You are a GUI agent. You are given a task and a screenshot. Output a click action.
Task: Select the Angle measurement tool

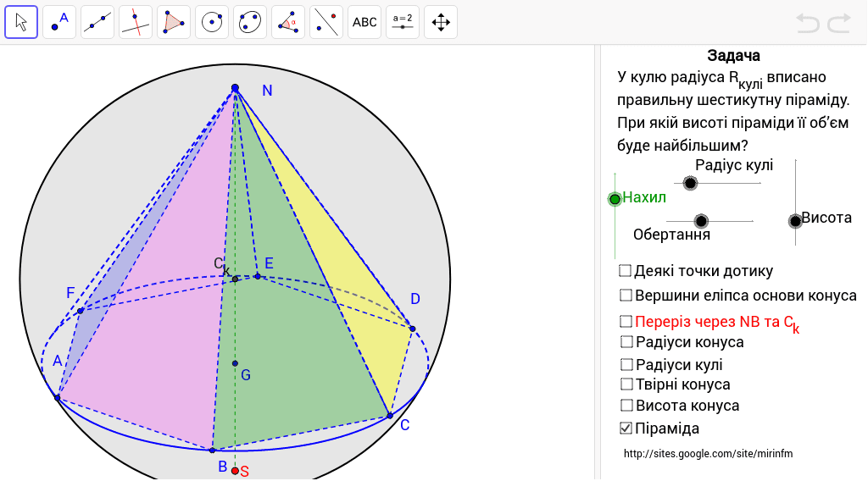click(x=288, y=22)
